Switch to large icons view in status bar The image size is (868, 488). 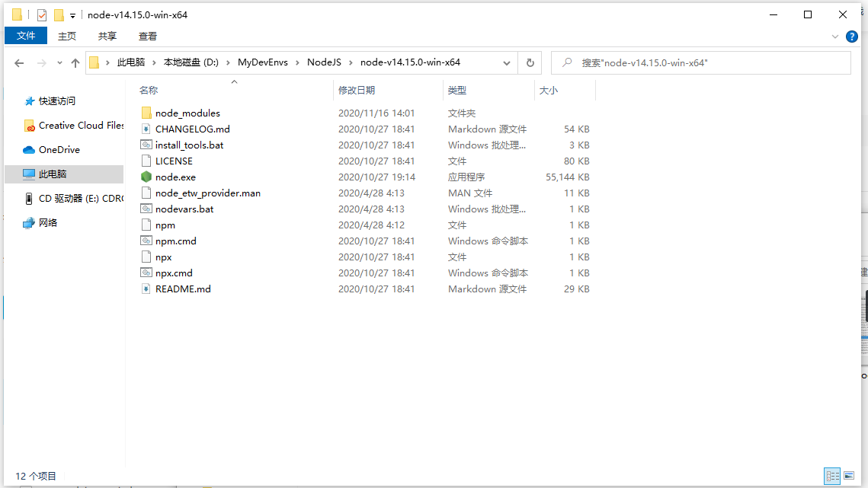(x=849, y=476)
